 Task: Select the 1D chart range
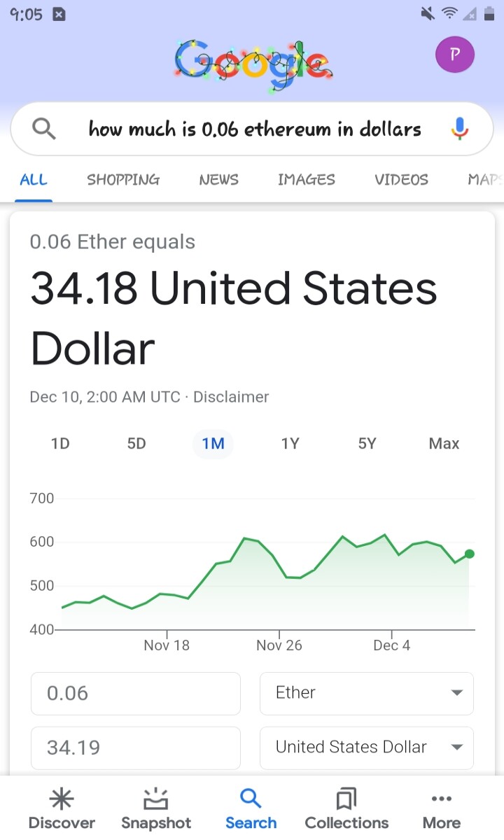point(60,443)
